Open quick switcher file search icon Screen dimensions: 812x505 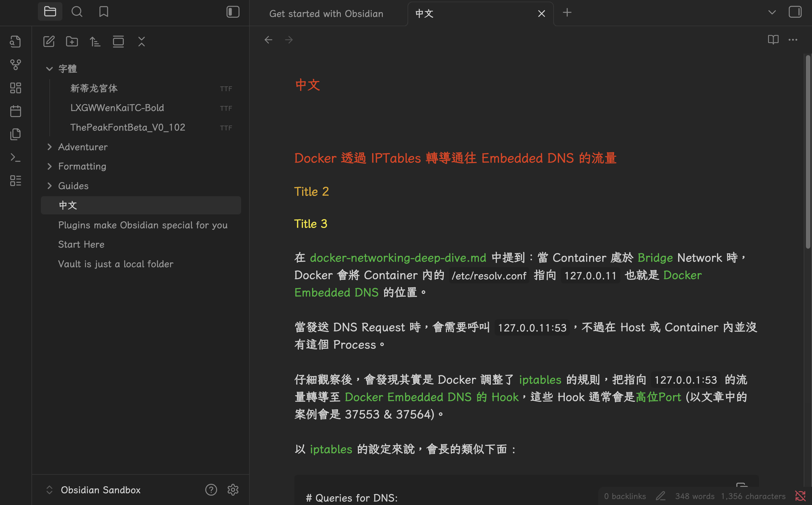pos(15,41)
